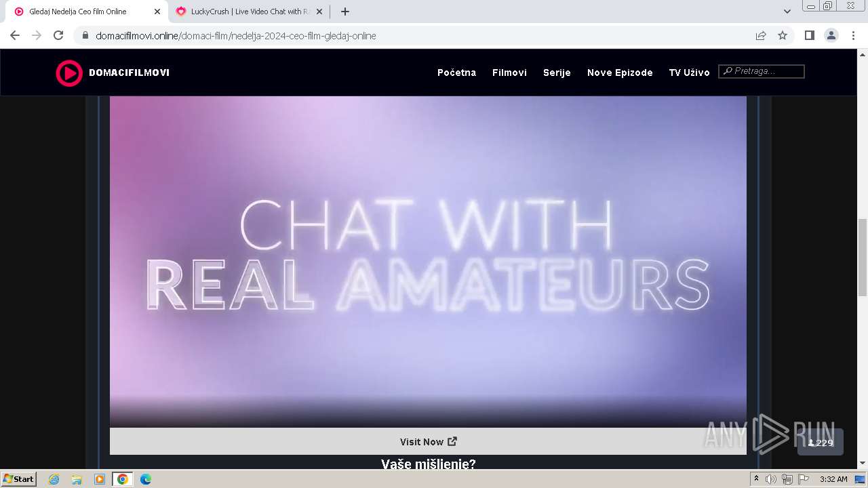Open Nove Epizode menu item
The height and width of the screenshot is (488, 868).
point(620,73)
